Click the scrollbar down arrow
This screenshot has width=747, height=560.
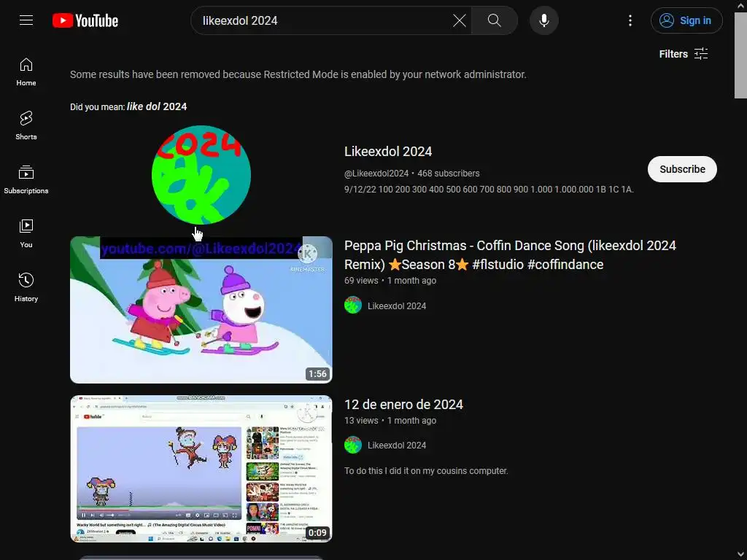[x=740, y=555]
